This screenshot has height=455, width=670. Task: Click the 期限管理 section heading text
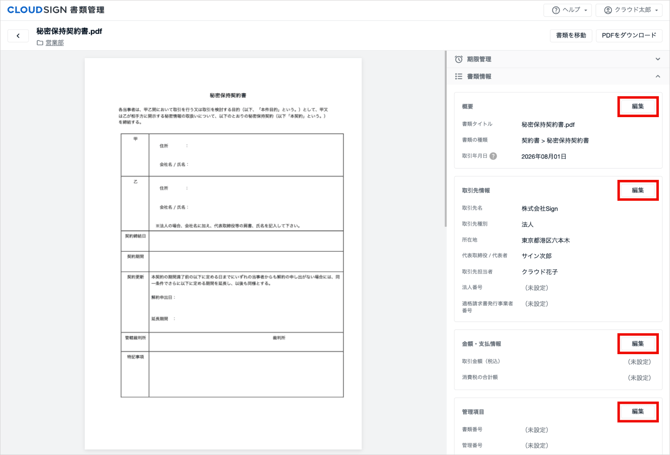tap(479, 59)
